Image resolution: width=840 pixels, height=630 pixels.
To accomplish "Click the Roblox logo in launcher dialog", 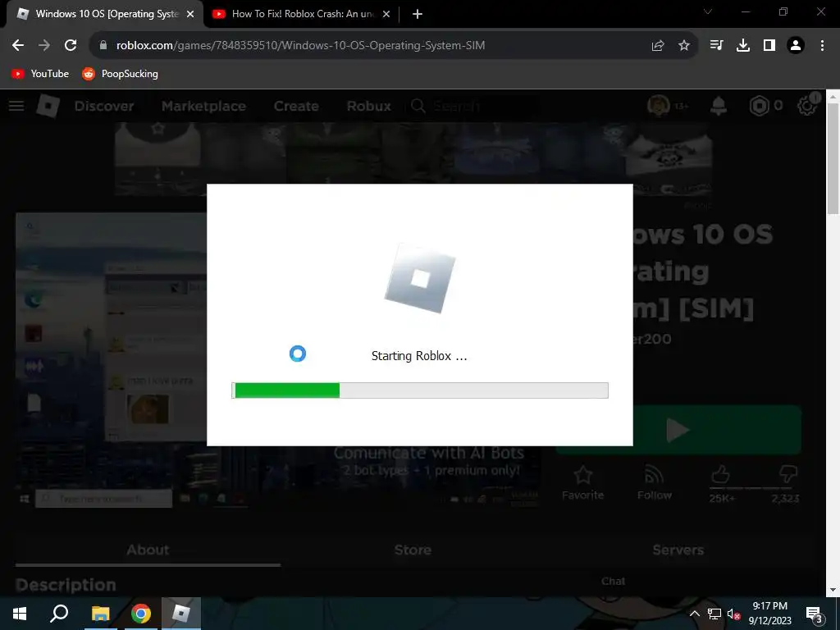I will point(420,279).
